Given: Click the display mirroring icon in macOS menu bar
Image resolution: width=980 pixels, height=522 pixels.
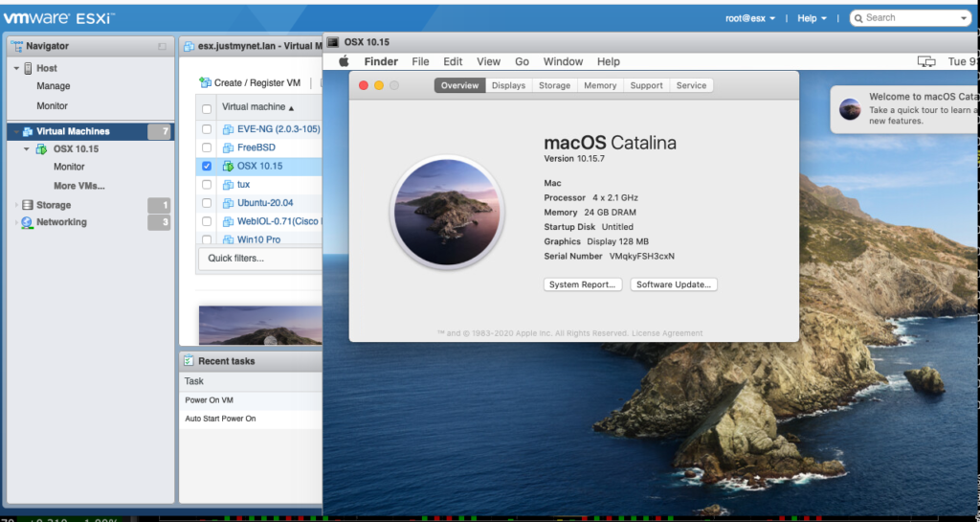Looking at the screenshot, I should tap(926, 61).
